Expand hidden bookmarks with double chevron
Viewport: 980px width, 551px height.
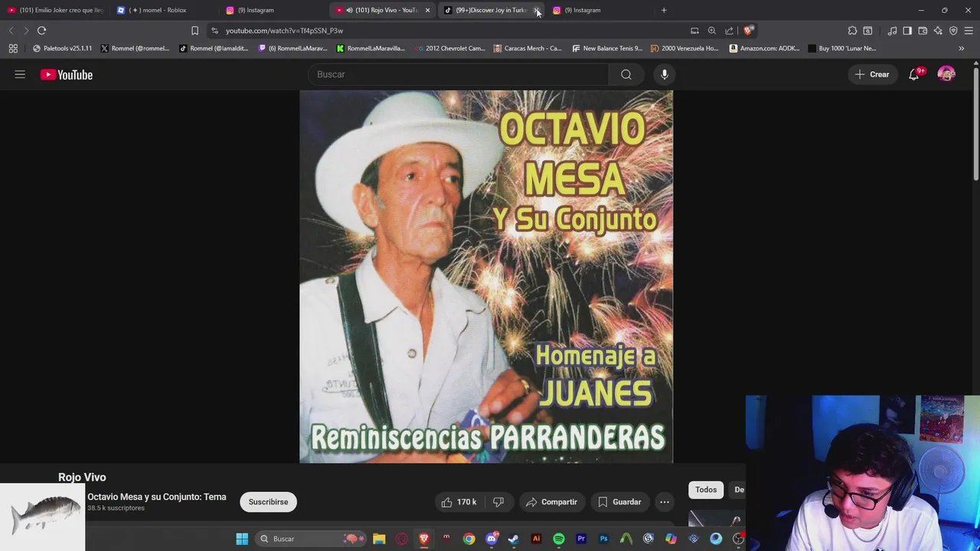[962, 48]
